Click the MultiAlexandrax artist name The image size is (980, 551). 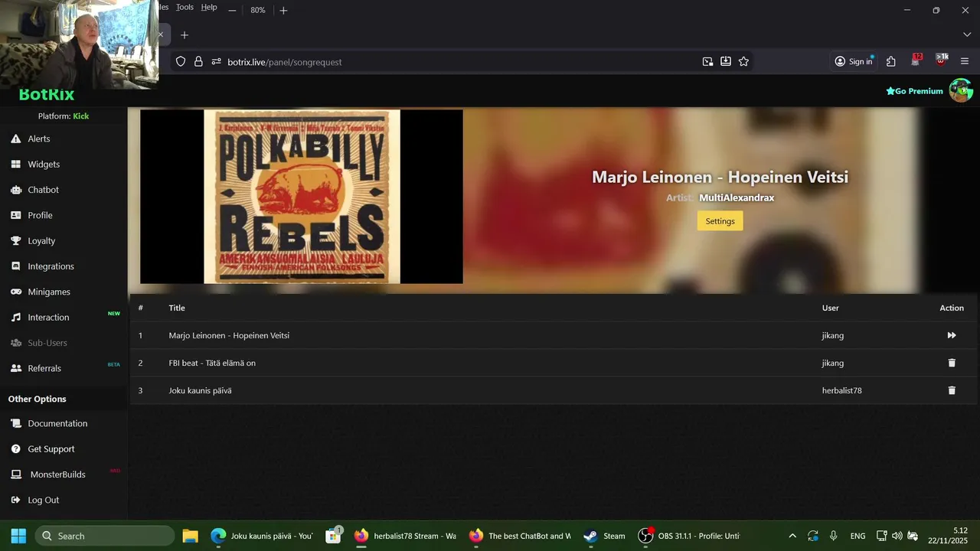737,197
